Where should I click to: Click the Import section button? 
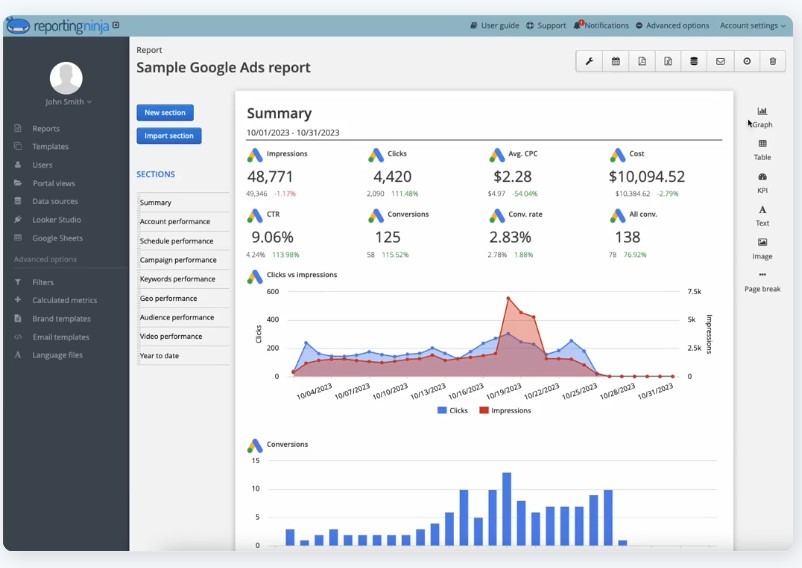tap(169, 135)
